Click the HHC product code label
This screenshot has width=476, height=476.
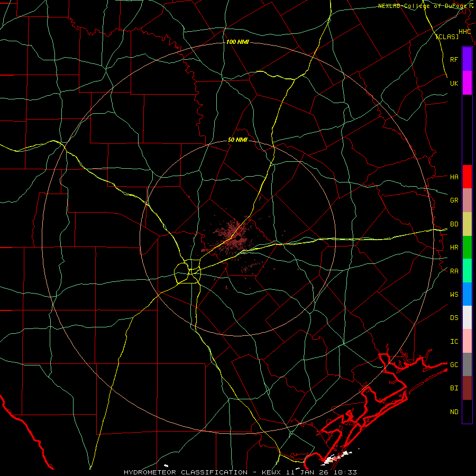point(464,32)
